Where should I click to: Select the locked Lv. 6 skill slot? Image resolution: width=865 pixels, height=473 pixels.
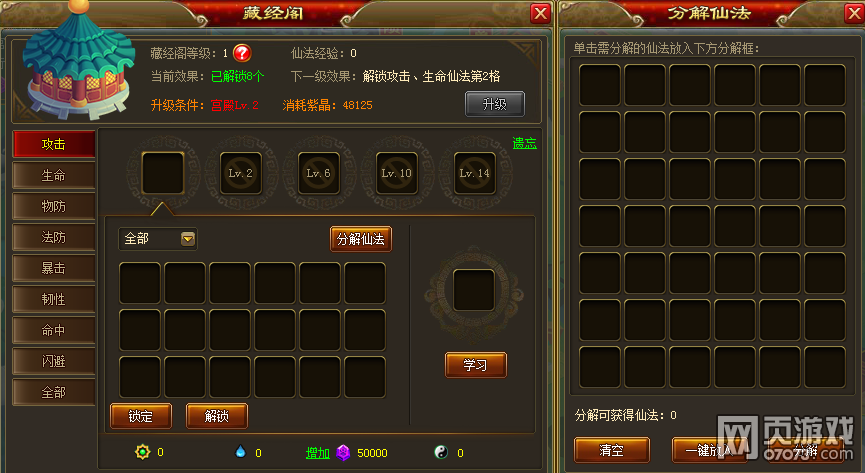pyautogui.click(x=318, y=173)
